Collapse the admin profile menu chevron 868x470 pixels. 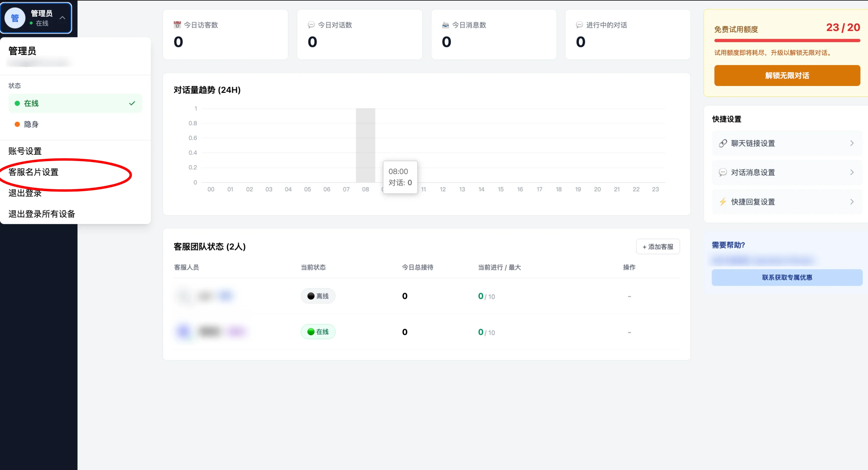click(x=62, y=18)
